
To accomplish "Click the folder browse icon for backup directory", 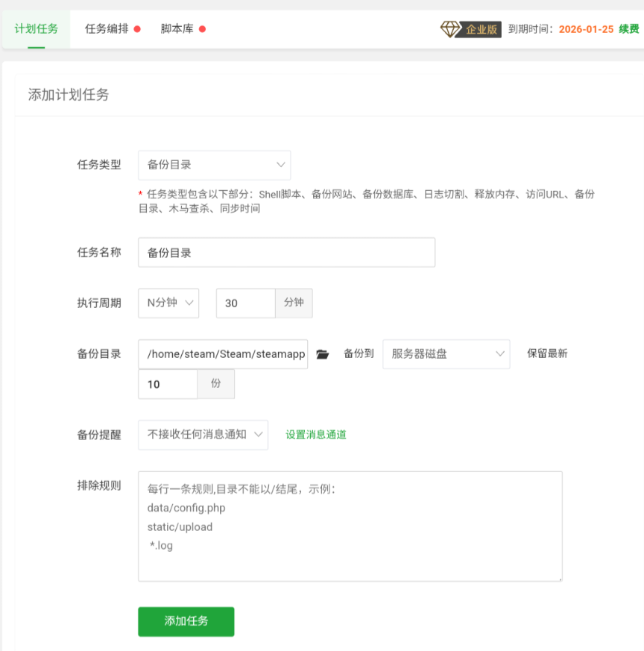I will tap(322, 354).
